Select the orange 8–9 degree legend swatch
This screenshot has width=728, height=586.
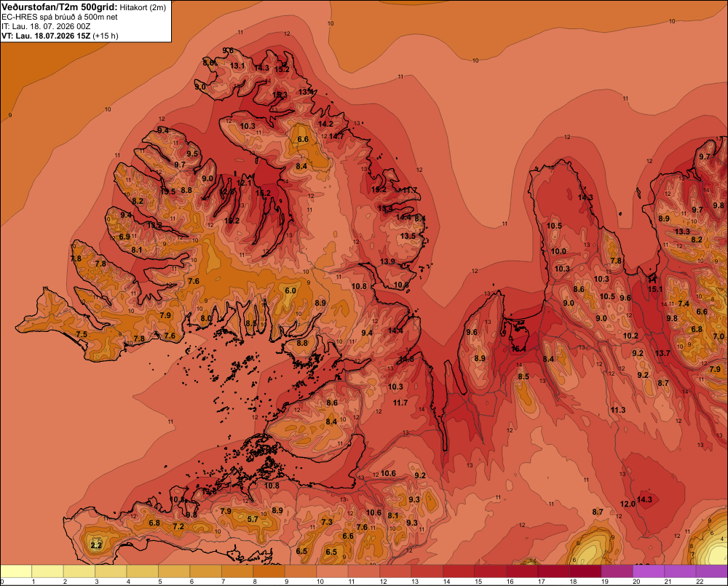tap(269, 571)
